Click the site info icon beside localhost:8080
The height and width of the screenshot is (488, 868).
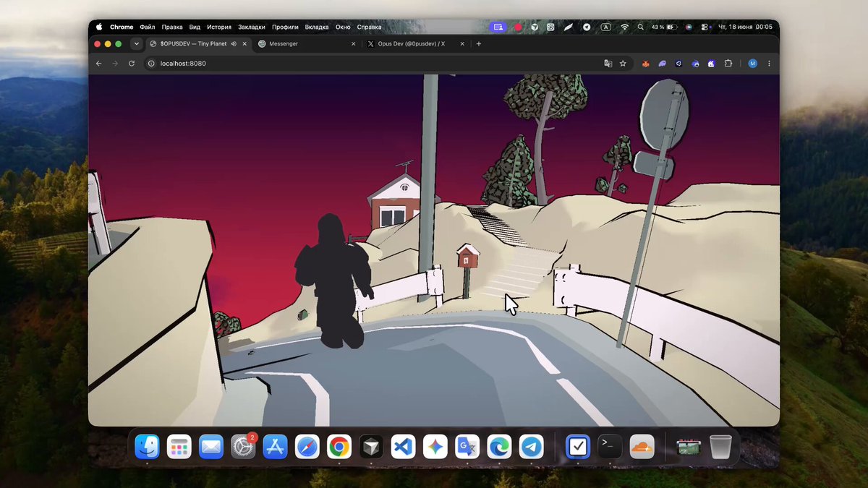pyautogui.click(x=151, y=64)
